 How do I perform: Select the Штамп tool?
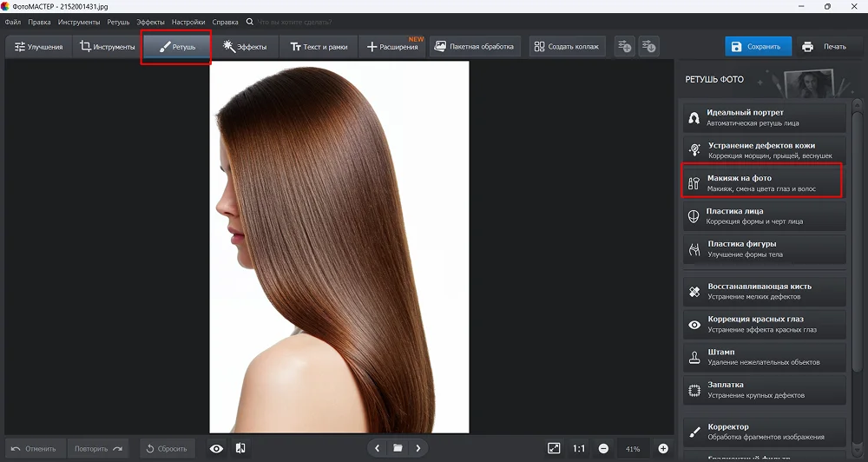(x=764, y=357)
